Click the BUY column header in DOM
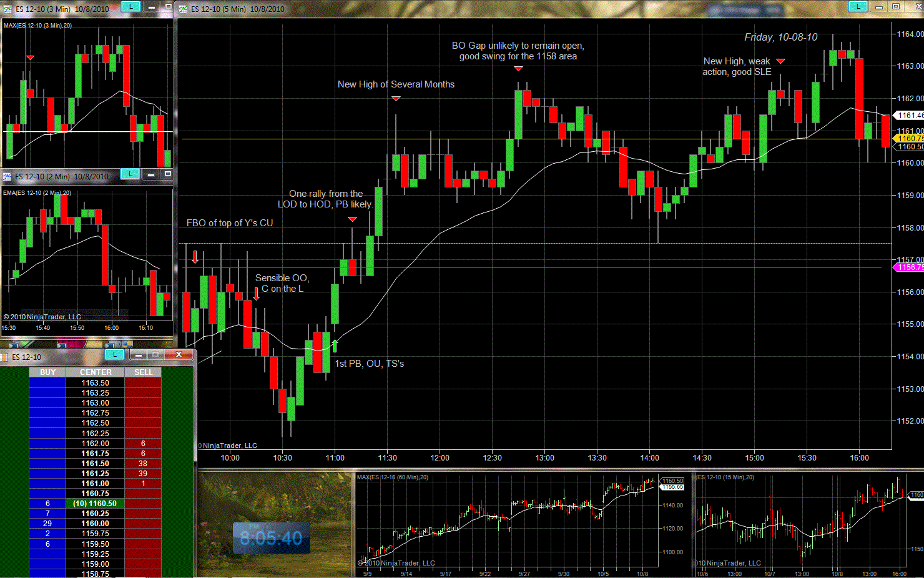Screen dimensions: 924x578 click(x=47, y=372)
